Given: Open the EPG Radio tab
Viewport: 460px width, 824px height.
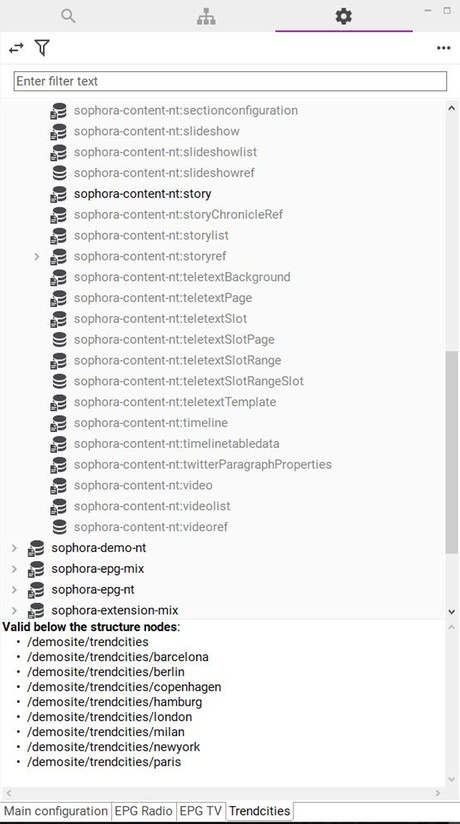Looking at the screenshot, I should tap(144, 810).
